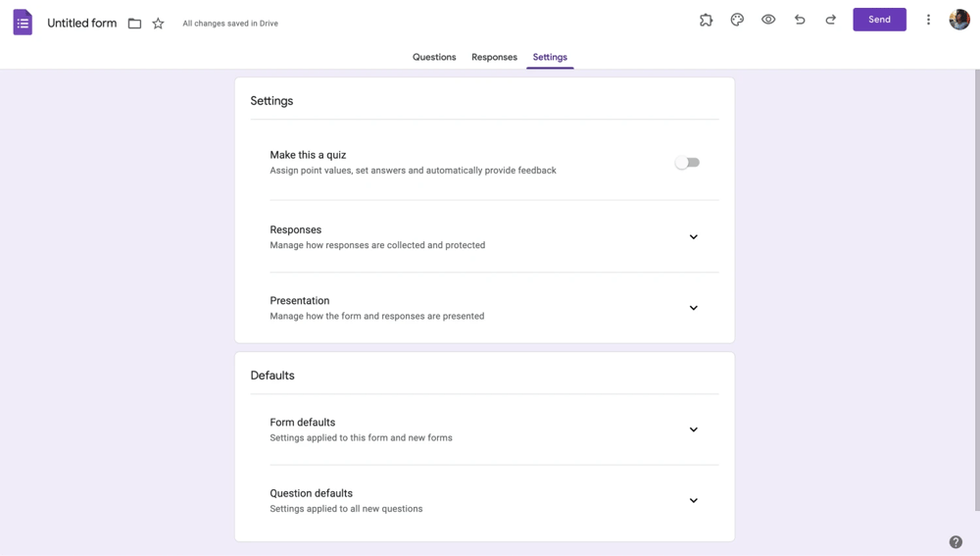The image size is (980, 556).
Task: Click the Untitled form title field
Action: point(82,23)
